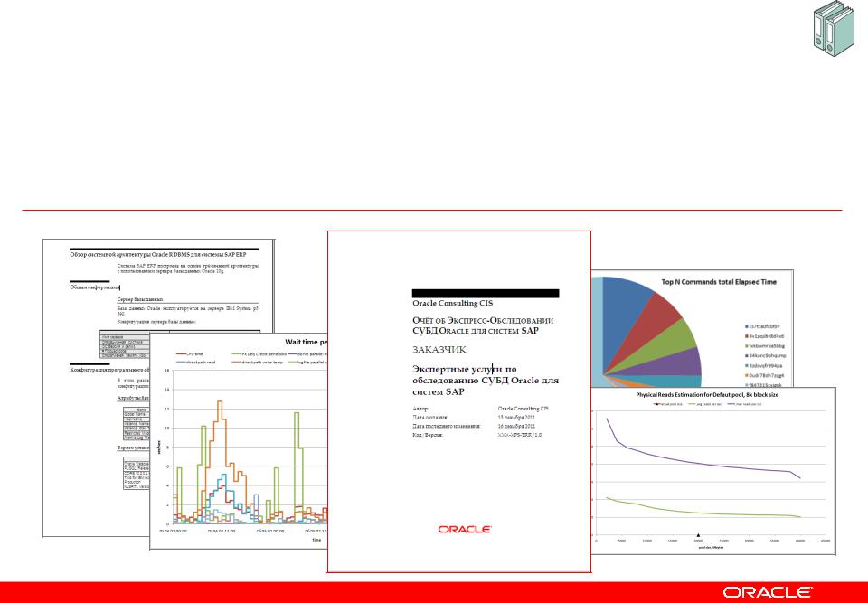Click the red Oracle logo on the report cover

click(465, 530)
